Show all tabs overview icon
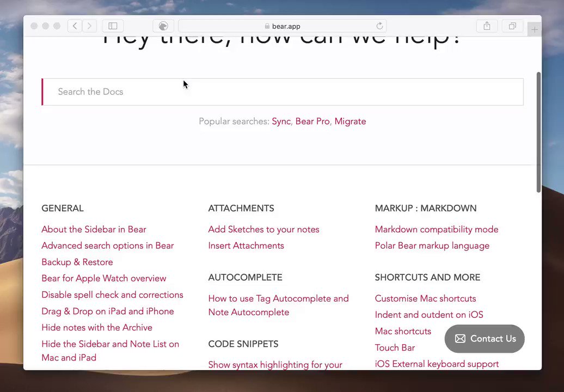Image resolution: width=564 pixels, height=392 pixels. (x=512, y=26)
